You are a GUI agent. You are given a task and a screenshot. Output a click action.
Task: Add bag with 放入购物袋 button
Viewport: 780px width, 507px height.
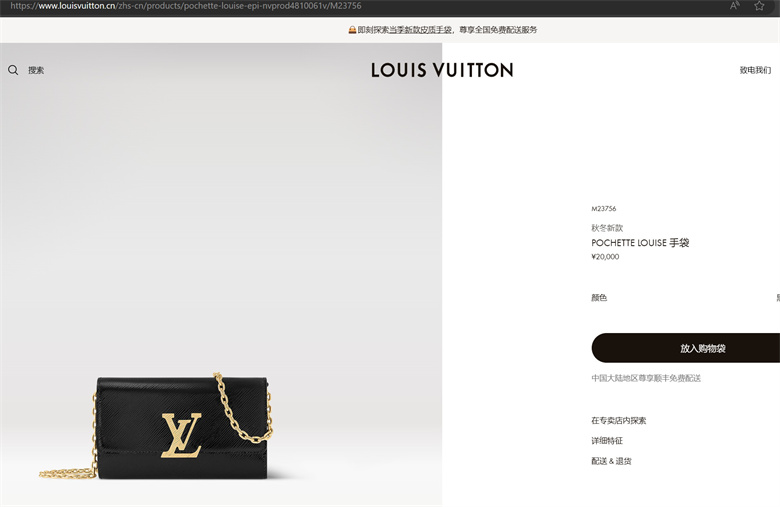(685, 348)
